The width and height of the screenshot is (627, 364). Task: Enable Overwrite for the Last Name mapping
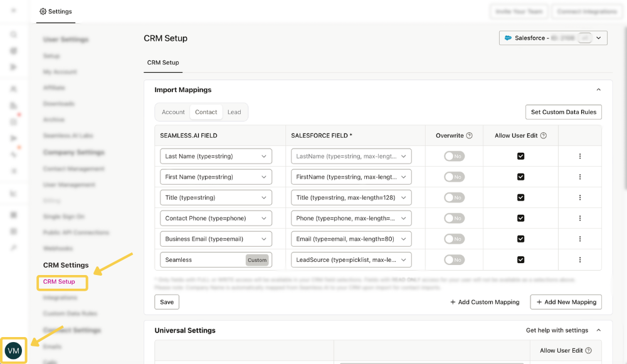pyautogui.click(x=454, y=155)
